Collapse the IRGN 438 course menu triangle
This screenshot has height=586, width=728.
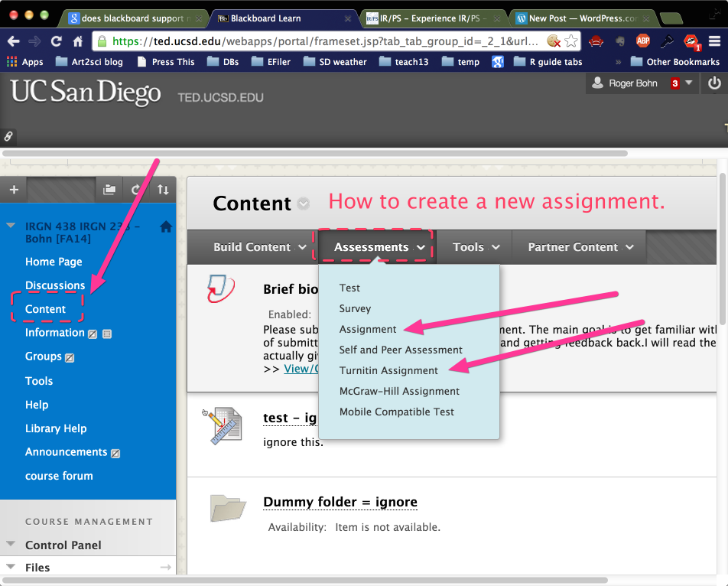tap(11, 226)
